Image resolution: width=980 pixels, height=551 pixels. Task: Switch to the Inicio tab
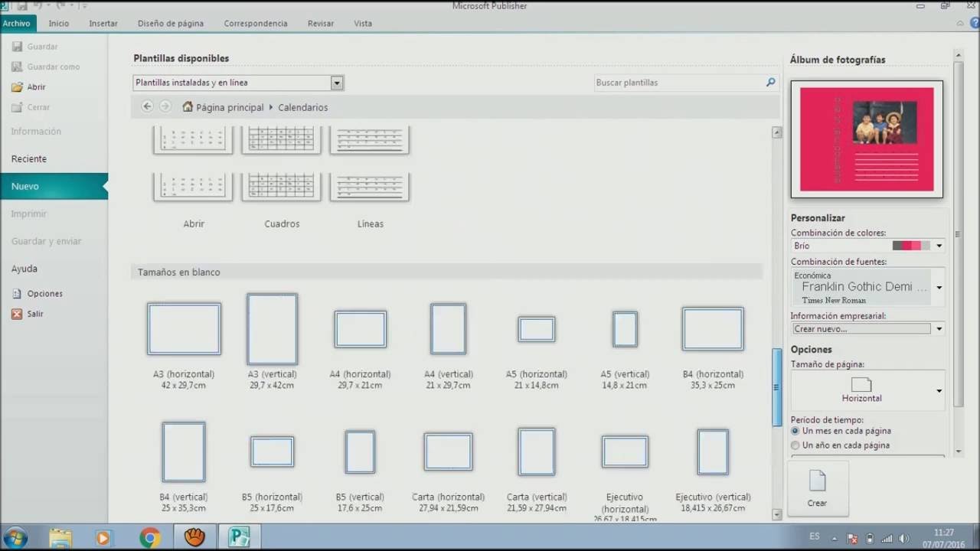click(x=59, y=24)
